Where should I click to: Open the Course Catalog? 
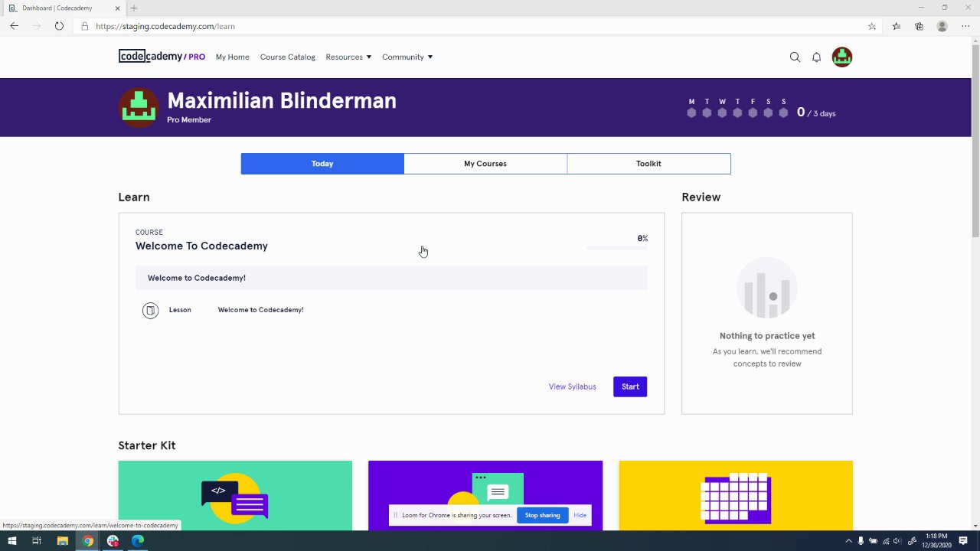pos(287,57)
